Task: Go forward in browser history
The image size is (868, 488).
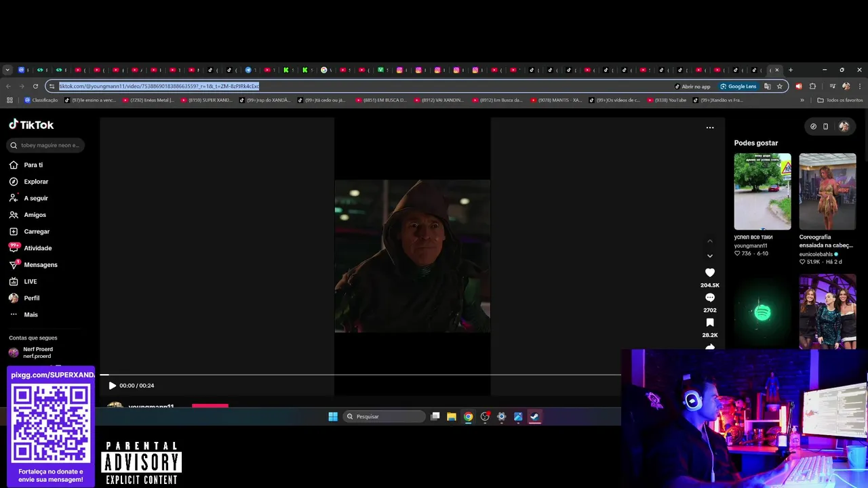Action: coord(22,86)
